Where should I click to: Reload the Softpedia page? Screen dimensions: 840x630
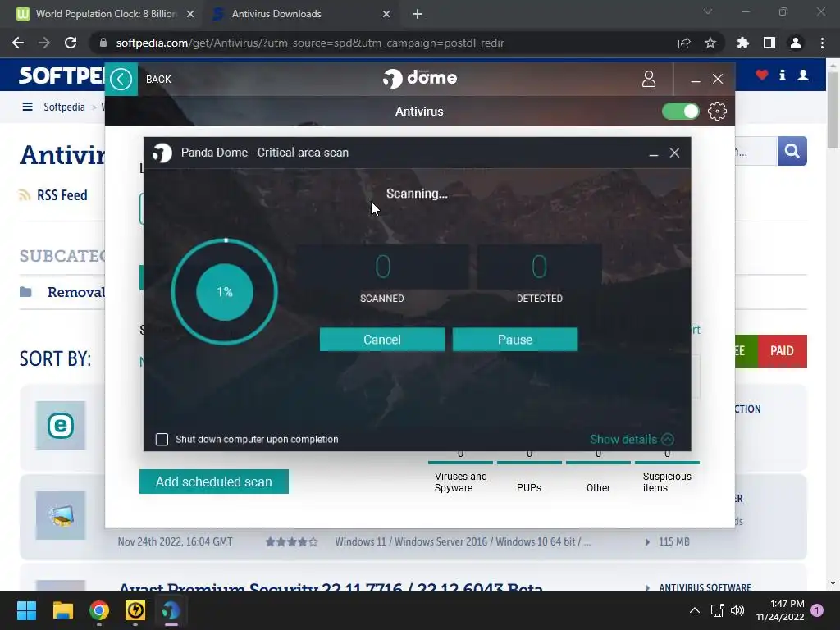coord(71,43)
